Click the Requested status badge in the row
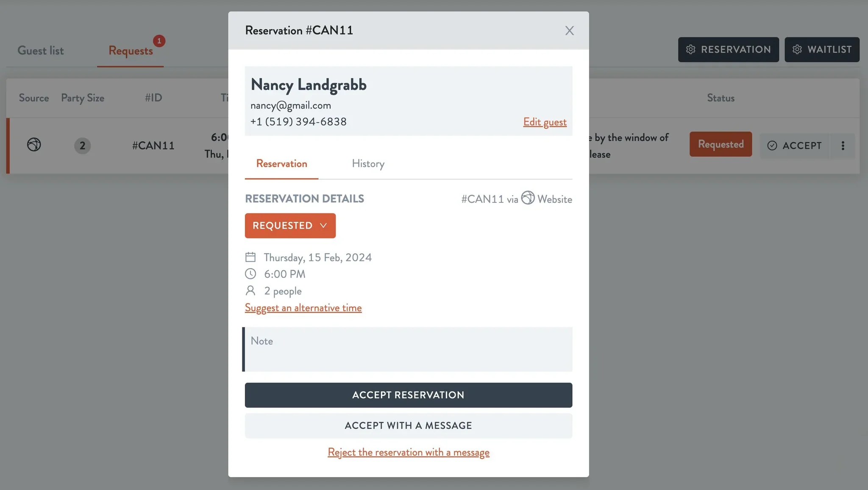Viewport: 868px width, 490px height. pyautogui.click(x=721, y=144)
